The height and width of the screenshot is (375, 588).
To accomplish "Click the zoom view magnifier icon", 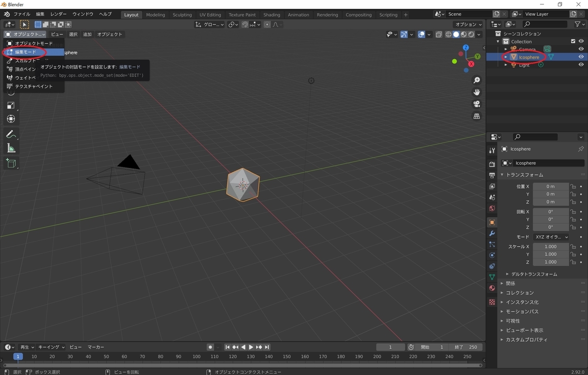I will [x=476, y=80].
